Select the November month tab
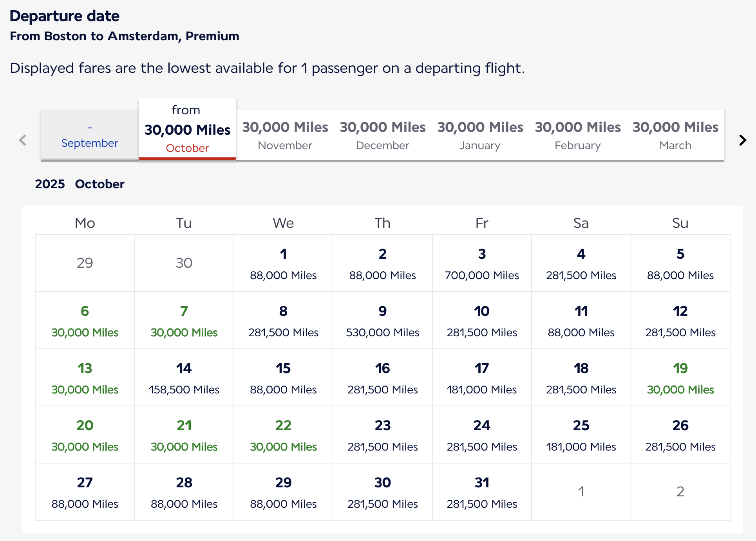Viewport: 756px width, 541px height. click(285, 135)
